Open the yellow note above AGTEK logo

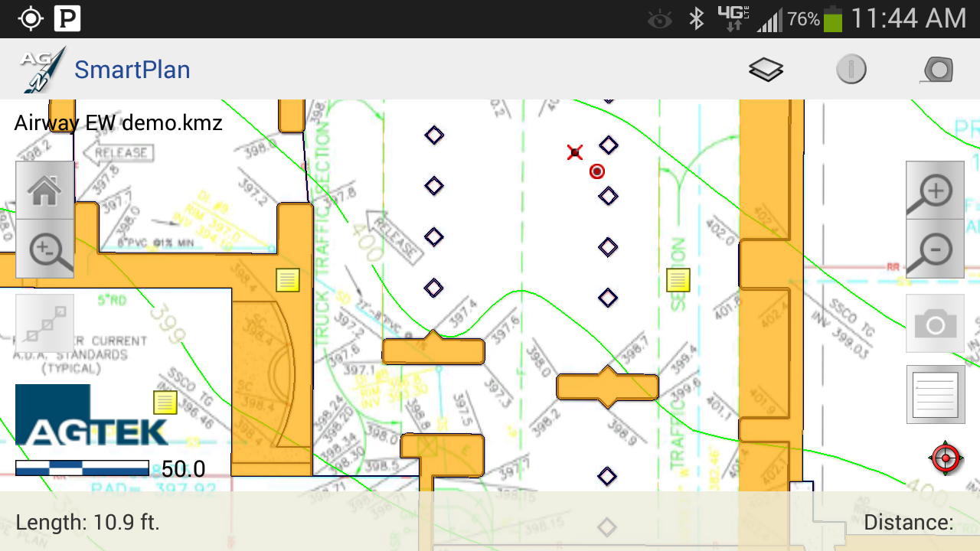coord(165,403)
